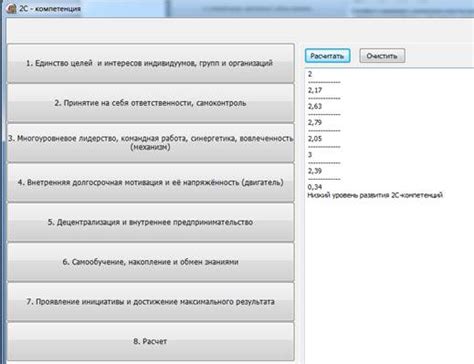Clear results with the Очистить button
Viewport: 474px width, 364px height.
coord(382,56)
